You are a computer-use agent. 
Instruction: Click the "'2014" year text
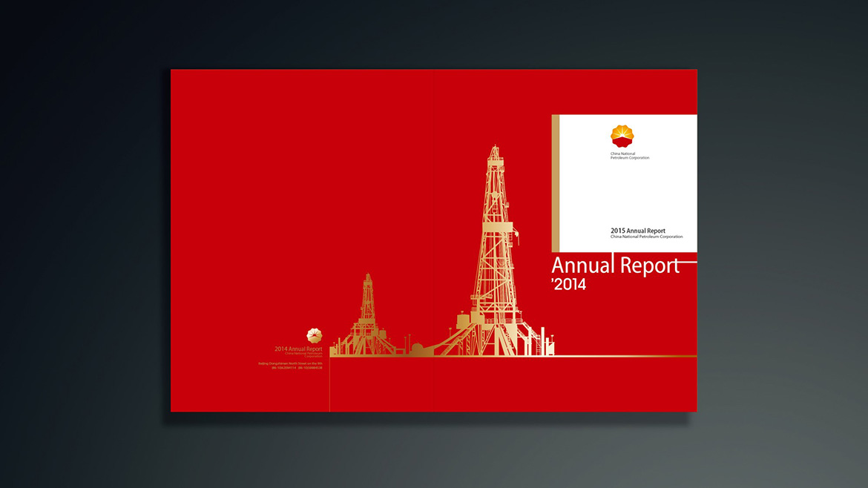pyautogui.click(x=568, y=283)
